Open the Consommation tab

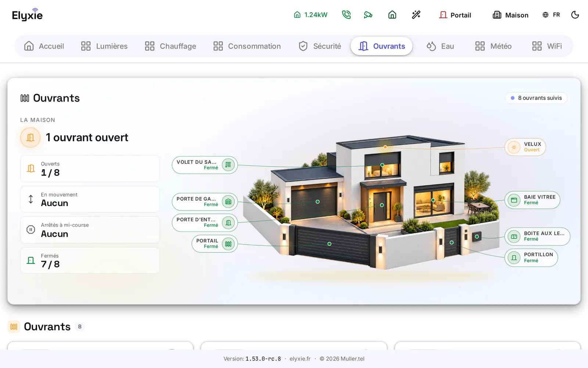pyautogui.click(x=247, y=46)
